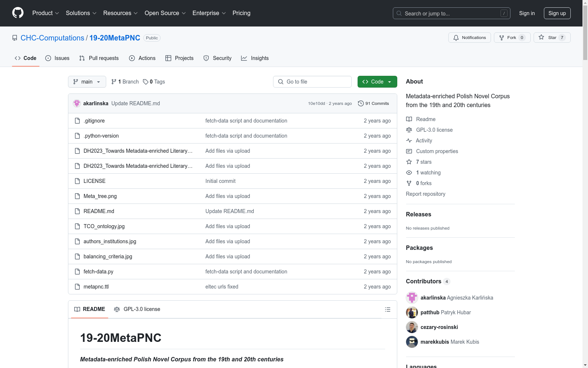Click the Fork icon button
The width and height of the screenshot is (588, 368).
(x=502, y=38)
